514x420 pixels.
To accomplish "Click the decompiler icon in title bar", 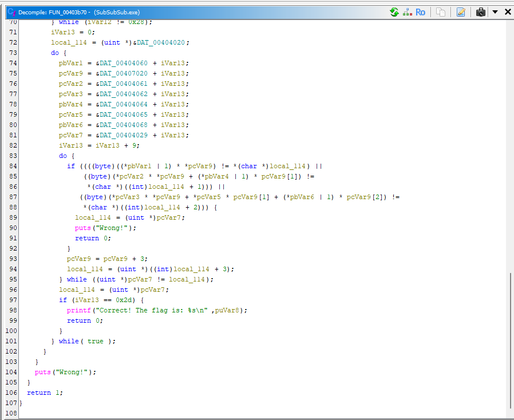I will (x=12, y=12).
